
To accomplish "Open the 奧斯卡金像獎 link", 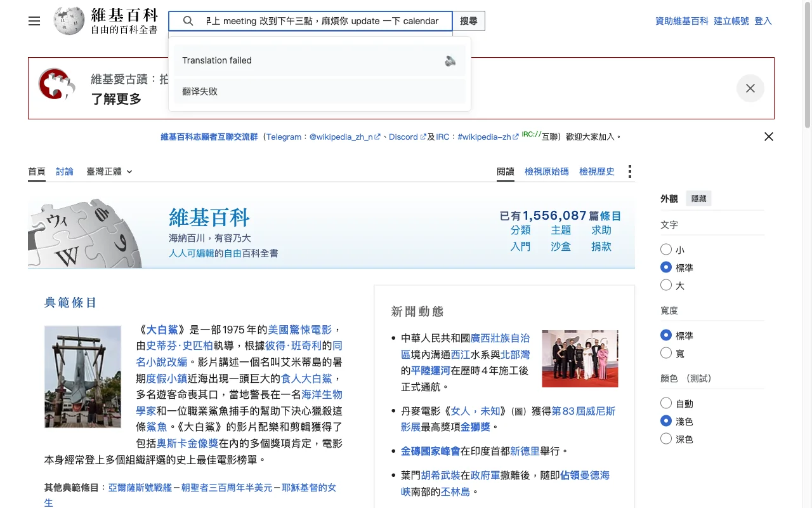I will coord(188,443).
